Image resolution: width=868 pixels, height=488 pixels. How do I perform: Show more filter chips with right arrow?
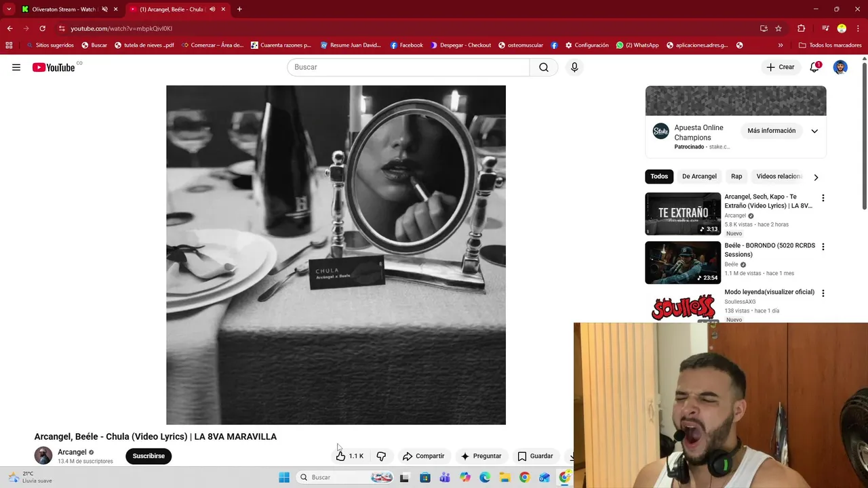(816, 177)
